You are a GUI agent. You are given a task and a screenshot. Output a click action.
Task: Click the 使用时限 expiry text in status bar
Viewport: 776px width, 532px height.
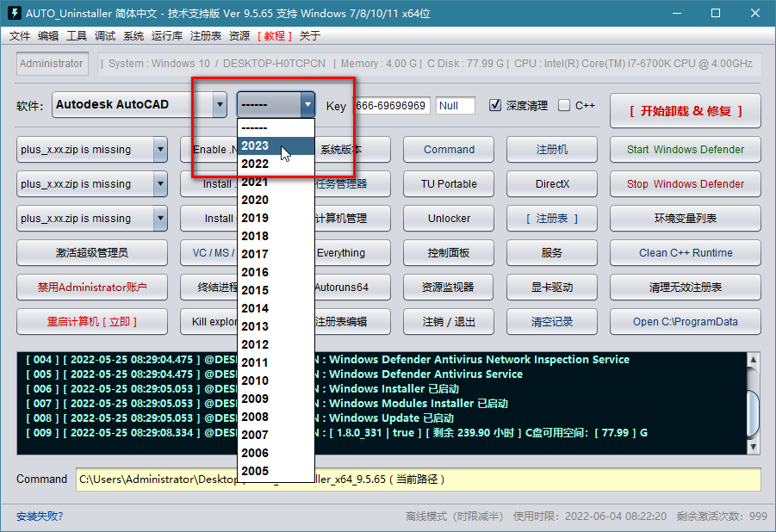click(x=590, y=517)
